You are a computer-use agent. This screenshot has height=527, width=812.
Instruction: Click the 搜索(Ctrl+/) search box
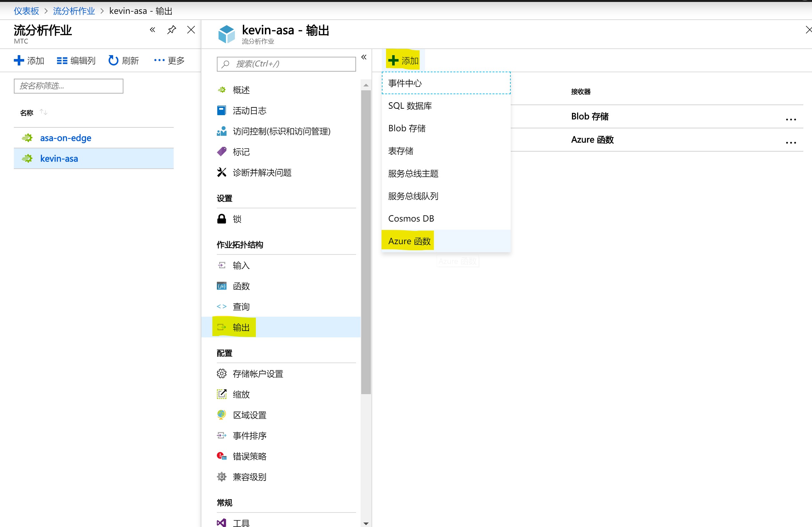click(286, 64)
